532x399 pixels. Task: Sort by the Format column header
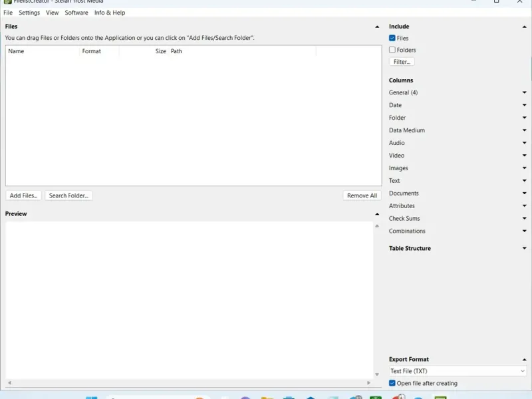pos(99,51)
